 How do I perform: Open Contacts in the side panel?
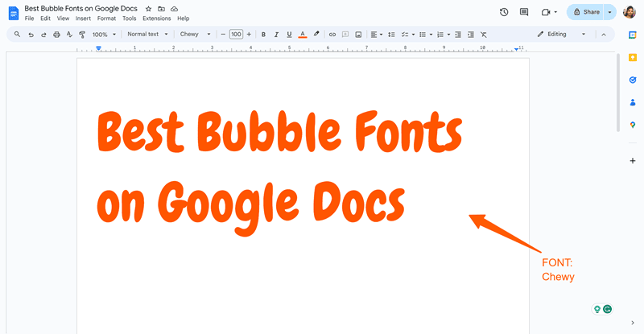coord(633,102)
